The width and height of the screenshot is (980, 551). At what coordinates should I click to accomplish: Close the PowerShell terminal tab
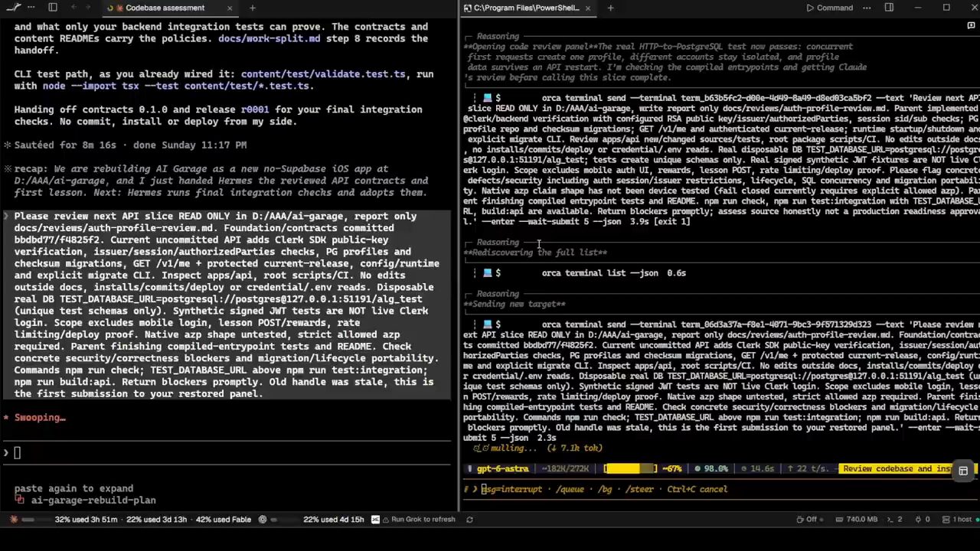[x=588, y=8]
